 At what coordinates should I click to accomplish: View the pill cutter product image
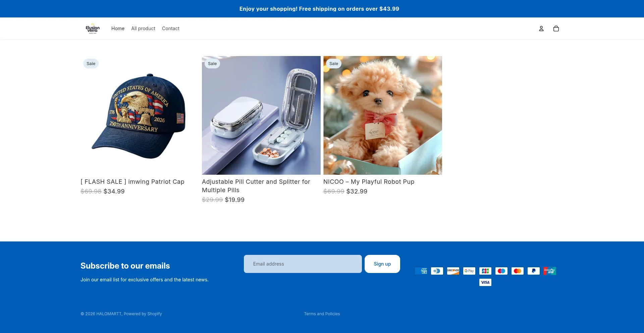pos(261,115)
